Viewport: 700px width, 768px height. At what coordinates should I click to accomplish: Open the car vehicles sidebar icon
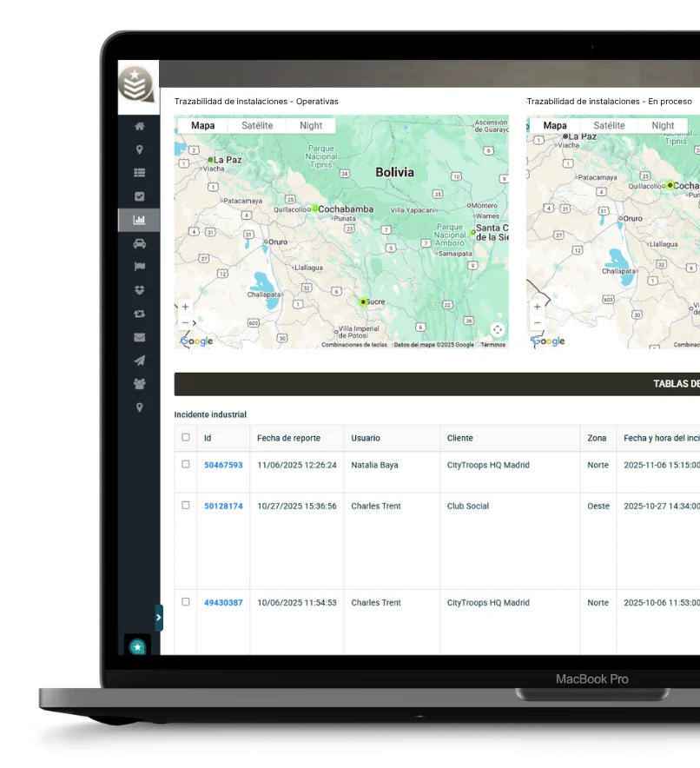coord(140,243)
